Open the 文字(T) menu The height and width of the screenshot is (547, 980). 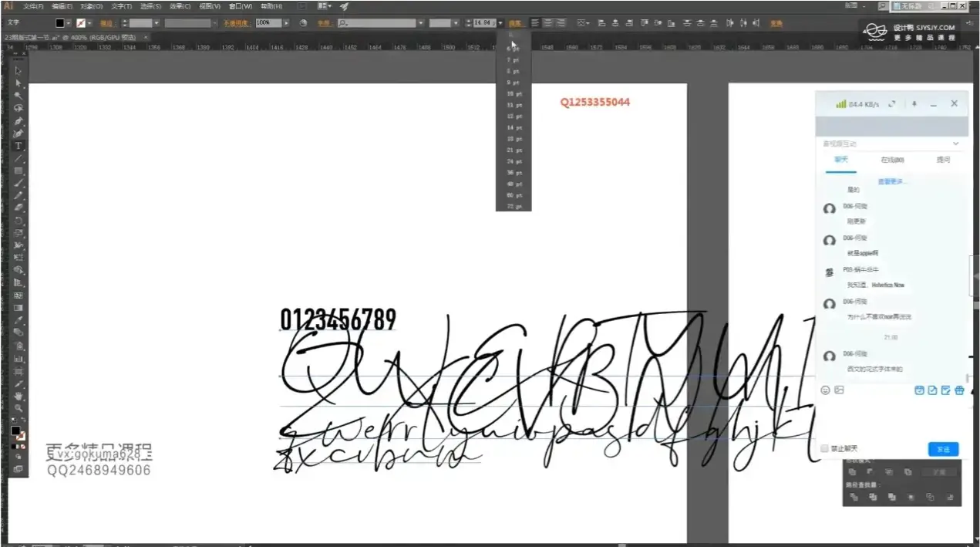coord(122,6)
